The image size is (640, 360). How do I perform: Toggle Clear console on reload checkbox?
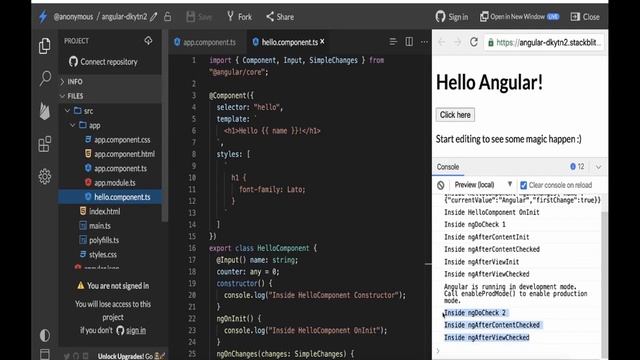(x=524, y=185)
